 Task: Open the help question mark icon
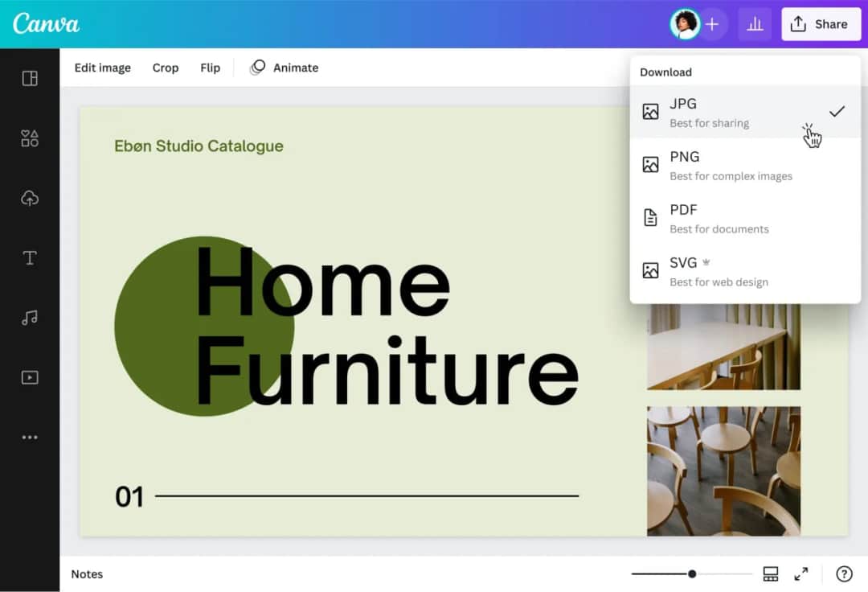tap(844, 573)
